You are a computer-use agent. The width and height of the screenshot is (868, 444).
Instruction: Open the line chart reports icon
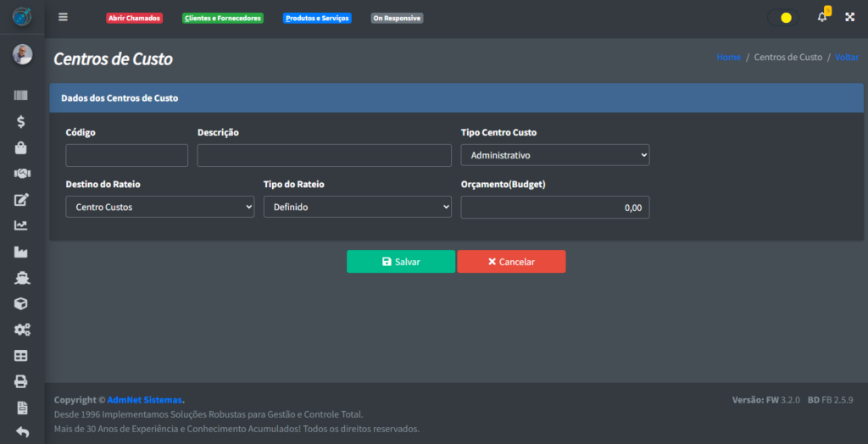click(x=21, y=225)
